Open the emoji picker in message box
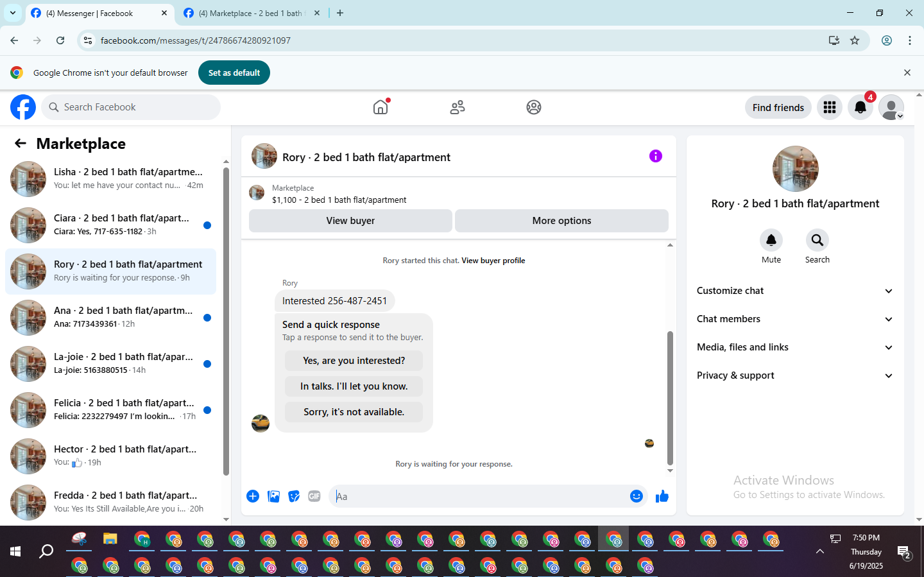This screenshot has width=924, height=577. [x=637, y=496]
